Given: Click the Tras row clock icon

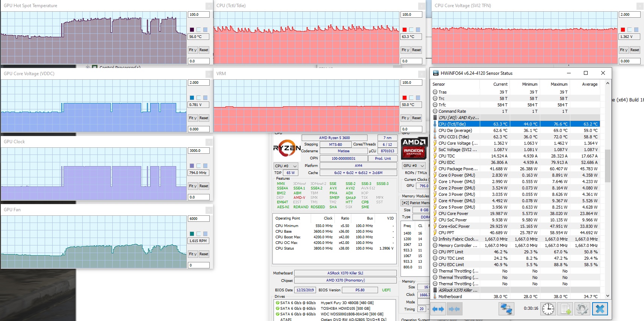Looking at the screenshot, I should (435, 92).
